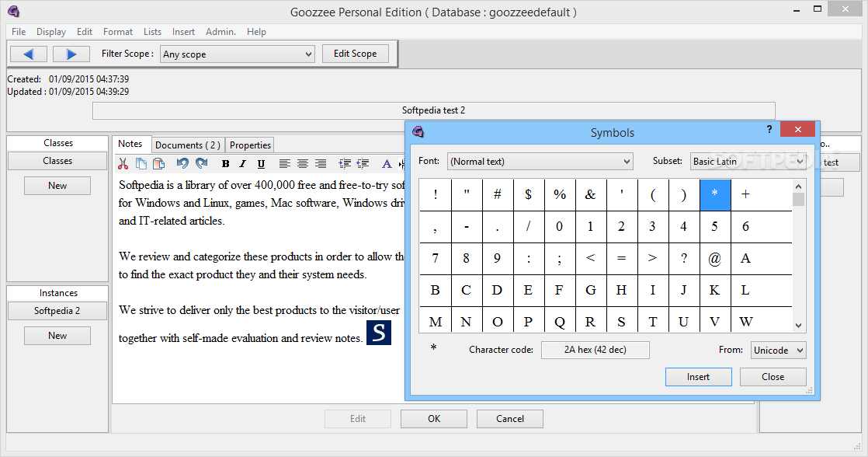This screenshot has width=868, height=457.
Task: Select the @ symbol in the grid
Action: pos(714,258)
